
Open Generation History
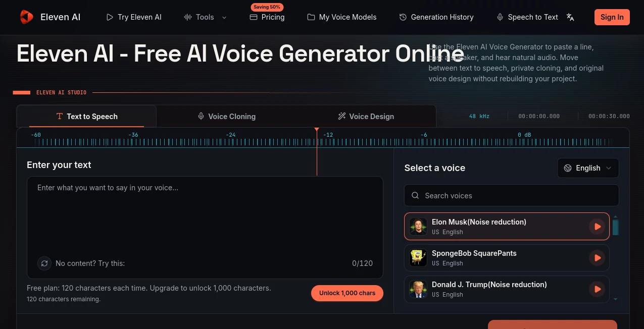pyautogui.click(x=436, y=17)
